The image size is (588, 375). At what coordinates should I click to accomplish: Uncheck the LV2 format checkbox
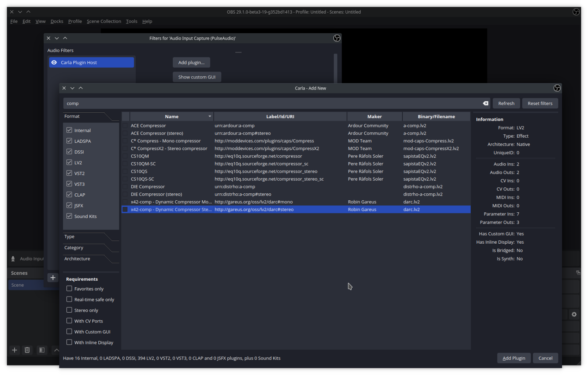69,162
